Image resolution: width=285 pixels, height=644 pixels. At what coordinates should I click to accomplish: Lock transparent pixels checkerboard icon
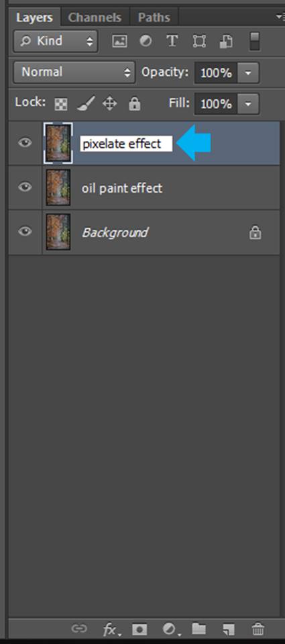click(x=61, y=104)
